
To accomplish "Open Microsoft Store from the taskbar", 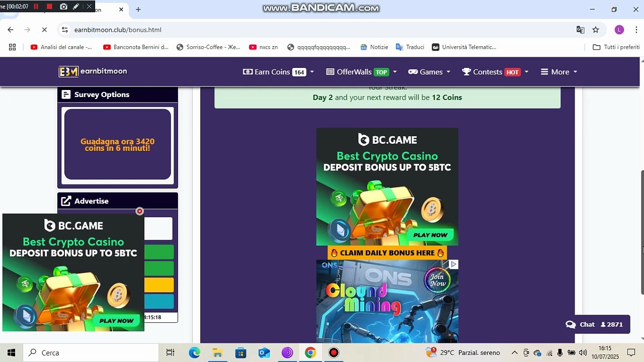I will [240, 353].
